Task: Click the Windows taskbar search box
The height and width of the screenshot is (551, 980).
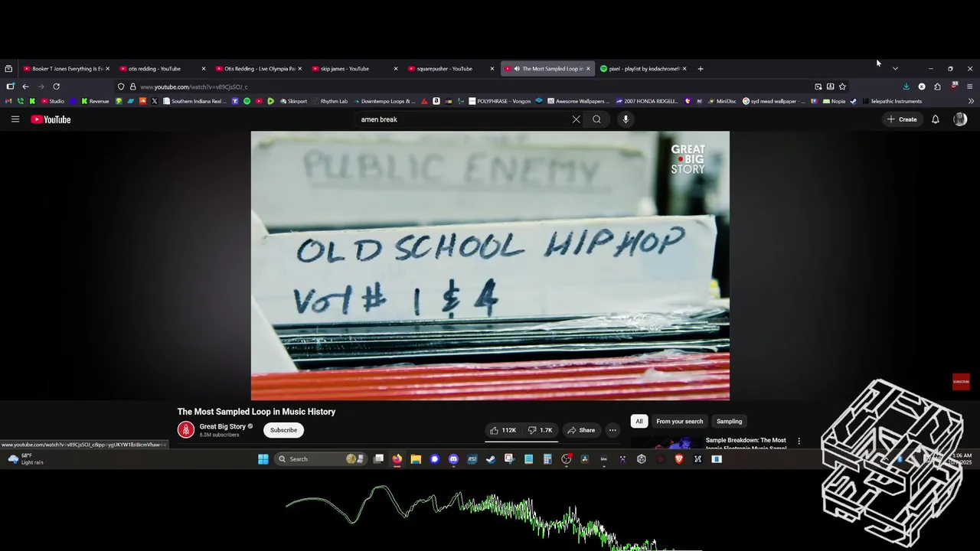Action: click(322, 459)
